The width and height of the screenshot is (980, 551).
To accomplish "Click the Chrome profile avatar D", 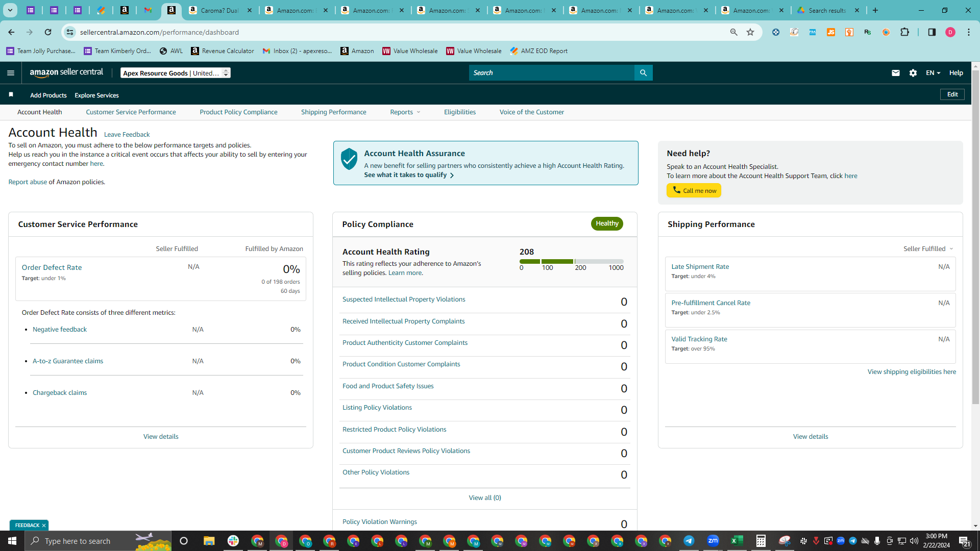I will coord(950,32).
